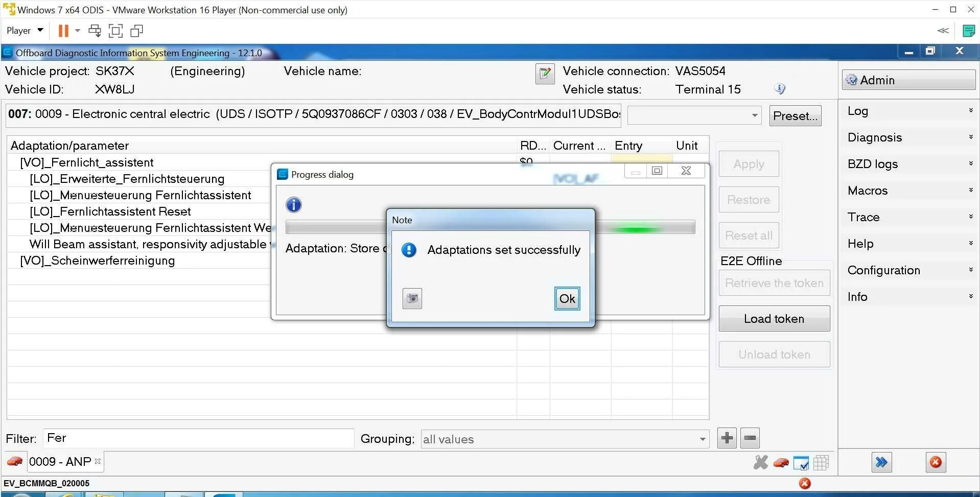This screenshot has height=497, width=980.
Task: Expand the Help section
Action: [909, 244]
